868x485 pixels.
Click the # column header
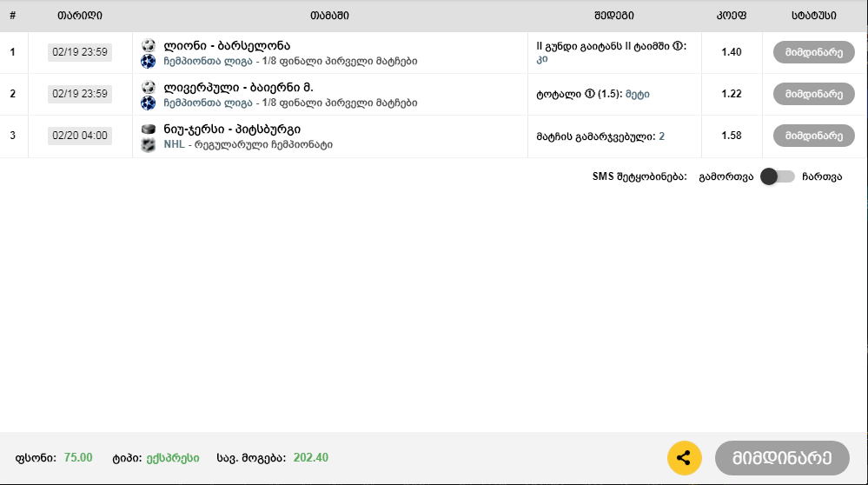pyautogui.click(x=13, y=16)
